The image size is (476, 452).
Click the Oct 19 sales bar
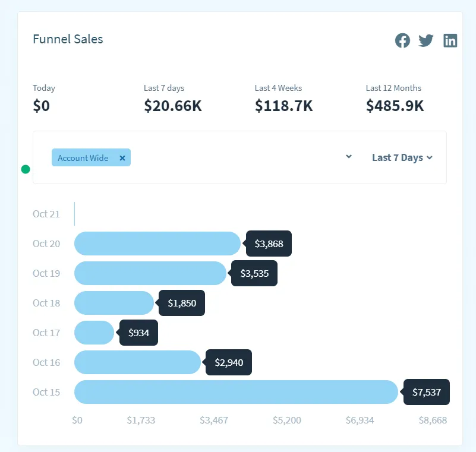point(150,273)
